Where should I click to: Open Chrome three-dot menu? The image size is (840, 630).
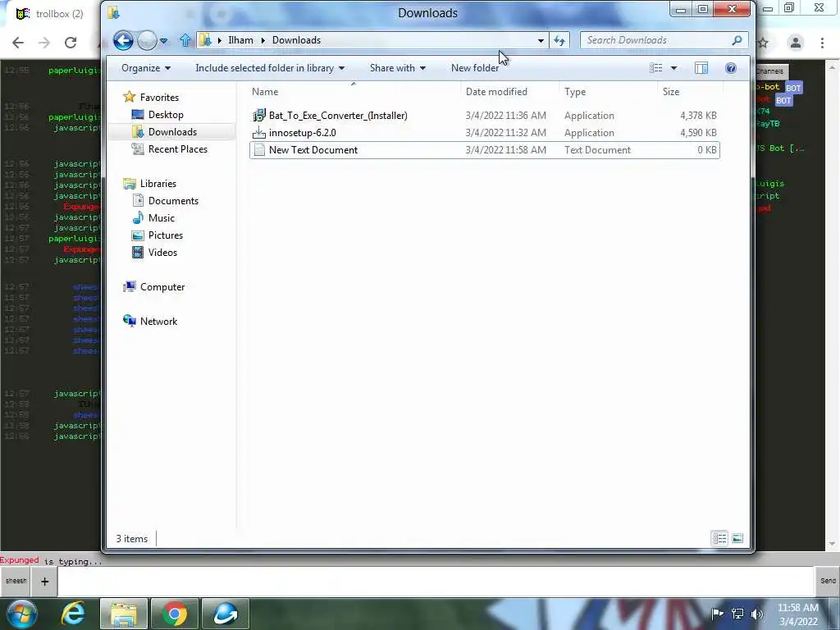coord(822,43)
